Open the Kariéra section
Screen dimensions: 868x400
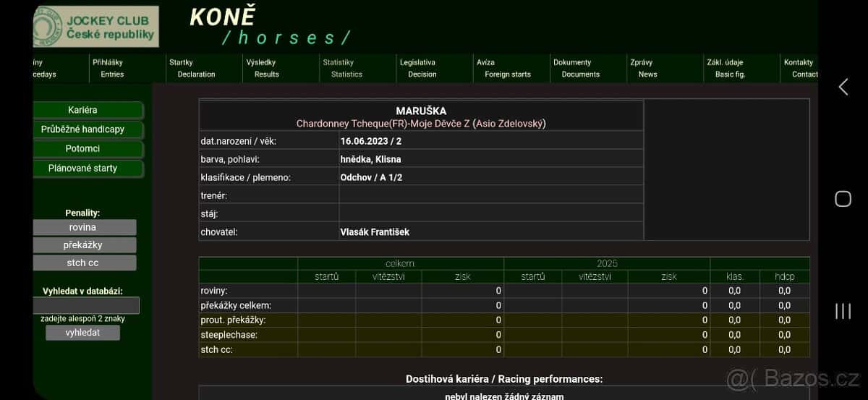[x=88, y=110]
